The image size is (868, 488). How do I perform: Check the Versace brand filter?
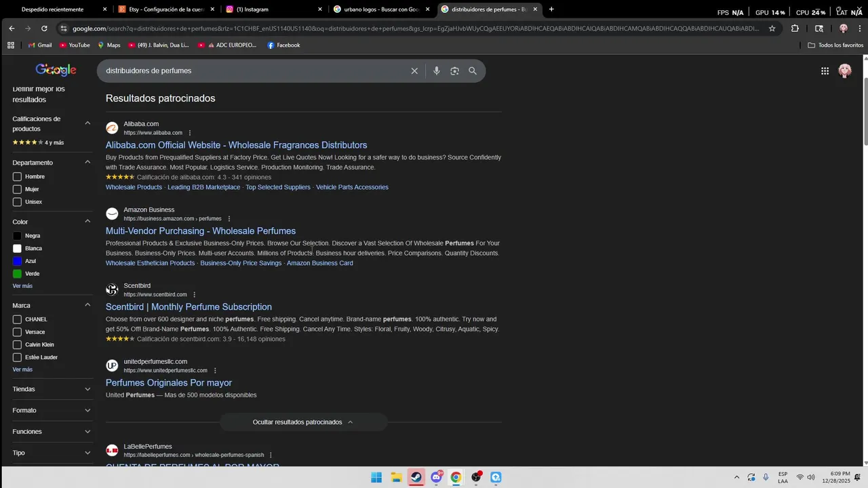click(17, 332)
